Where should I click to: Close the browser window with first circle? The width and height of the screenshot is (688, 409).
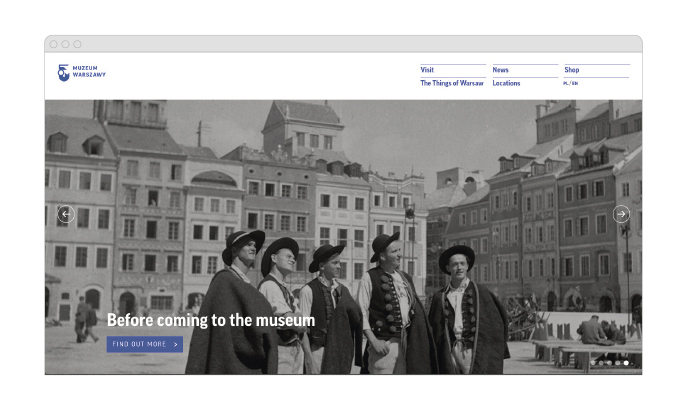[53, 44]
